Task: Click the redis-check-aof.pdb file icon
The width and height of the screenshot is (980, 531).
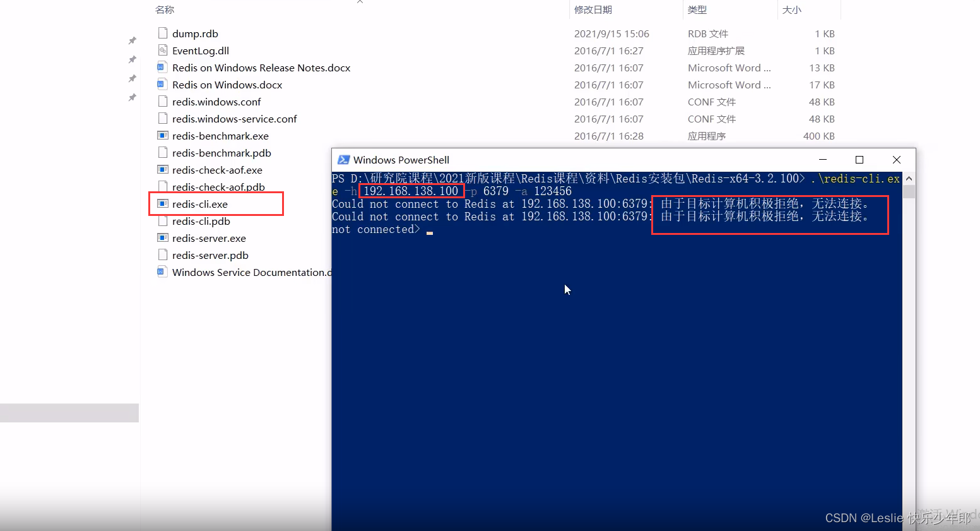Action: point(163,186)
